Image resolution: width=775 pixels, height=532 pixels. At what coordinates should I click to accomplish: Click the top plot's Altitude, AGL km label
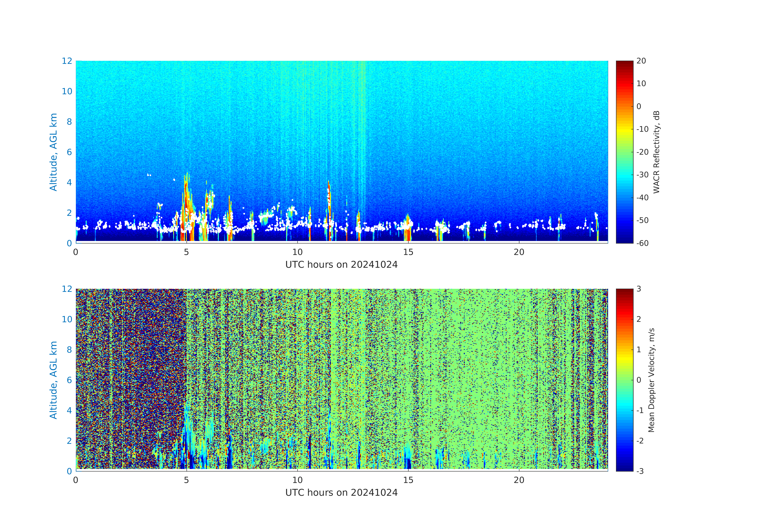(x=53, y=152)
